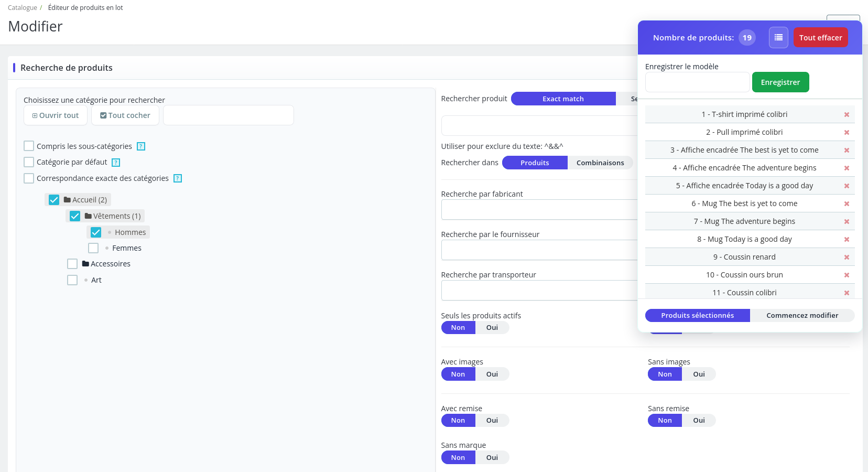Set Sans marque to Oui
The image size is (868, 472).
492,458
